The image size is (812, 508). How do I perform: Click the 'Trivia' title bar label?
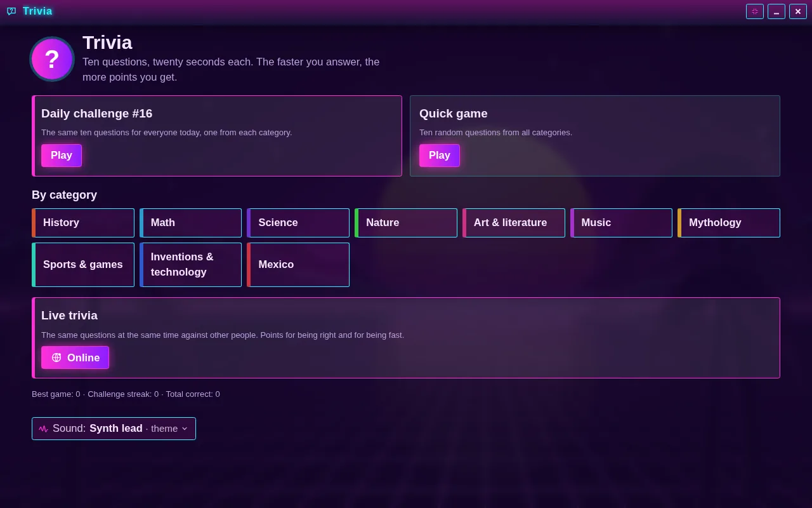coord(37,11)
